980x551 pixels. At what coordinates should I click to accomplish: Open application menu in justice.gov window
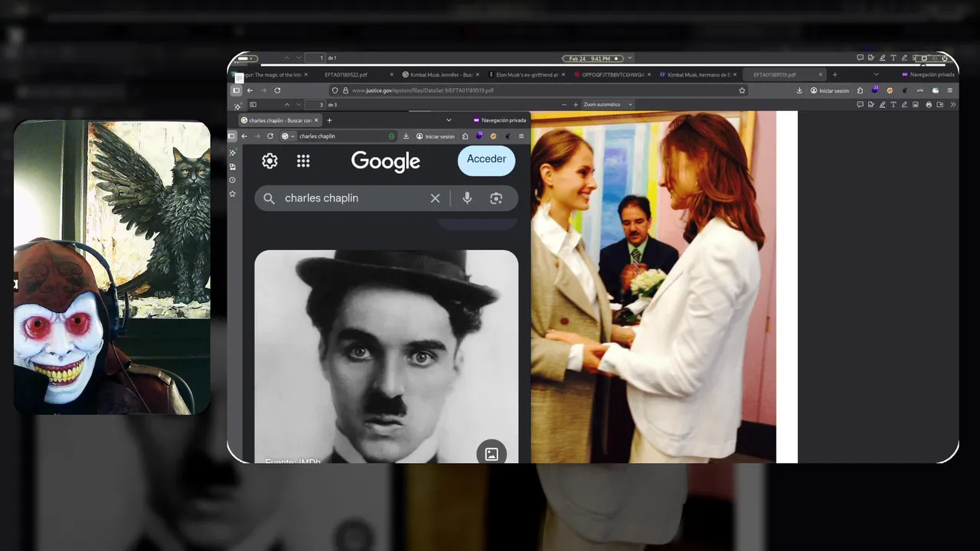950,90
